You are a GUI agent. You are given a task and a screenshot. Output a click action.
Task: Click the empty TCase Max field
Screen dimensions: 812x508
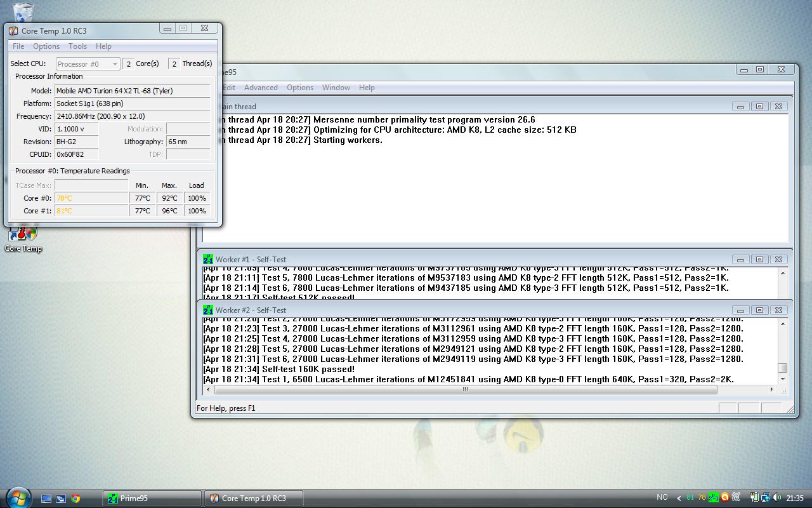[x=91, y=185]
